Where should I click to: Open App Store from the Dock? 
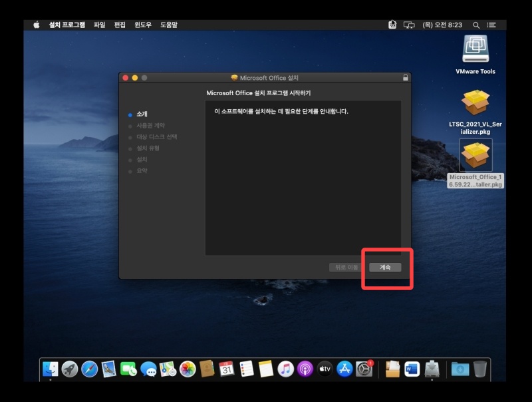(x=344, y=369)
